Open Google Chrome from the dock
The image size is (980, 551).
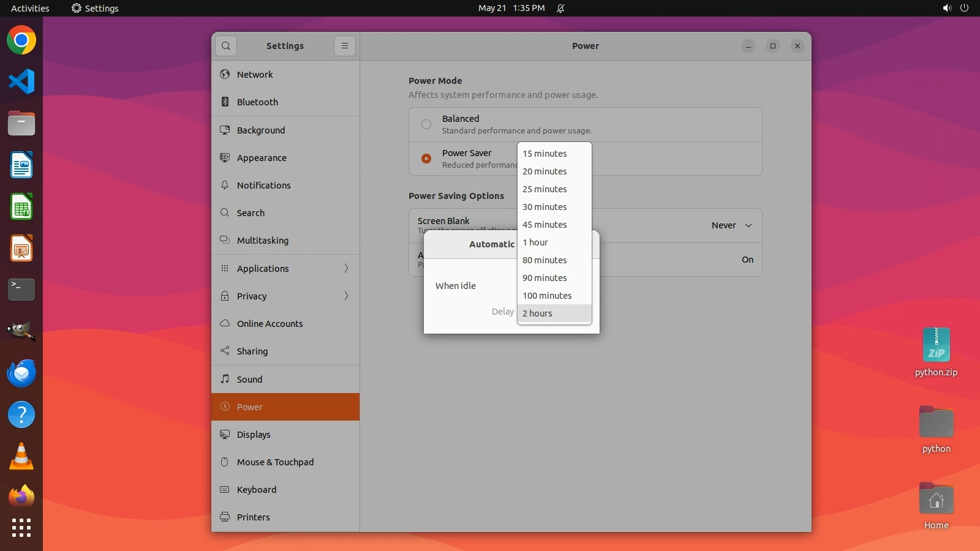21,40
